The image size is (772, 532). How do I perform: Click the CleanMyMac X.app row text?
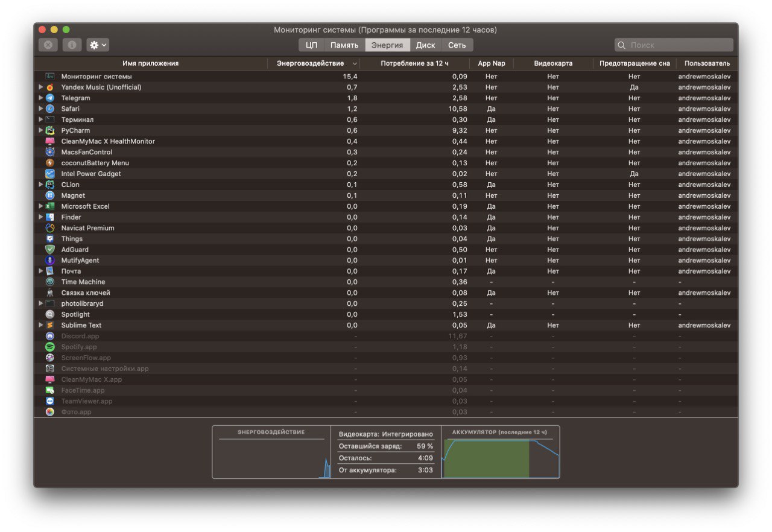pyautogui.click(x=92, y=379)
